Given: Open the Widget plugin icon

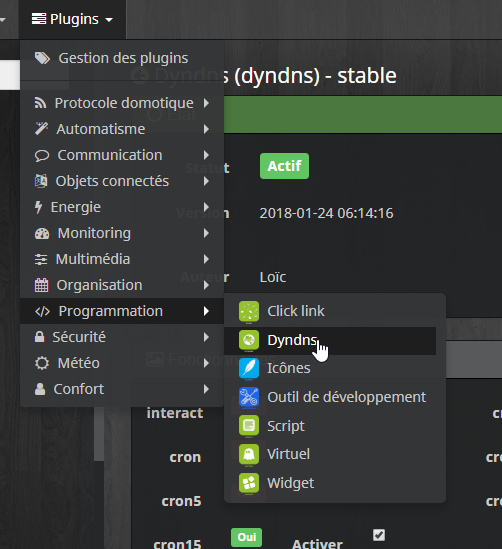Looking at the screenshot, I should (x=249, y=483).
